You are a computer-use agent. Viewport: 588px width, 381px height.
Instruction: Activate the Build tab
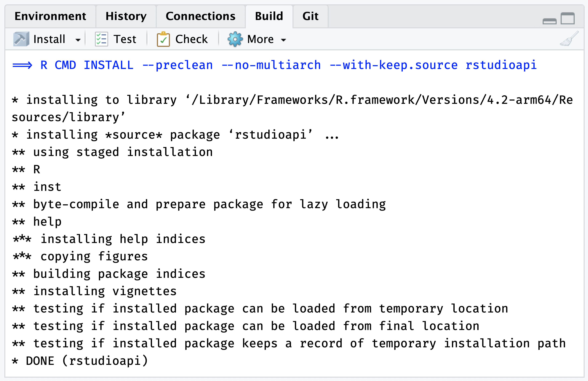click(269, 16)
